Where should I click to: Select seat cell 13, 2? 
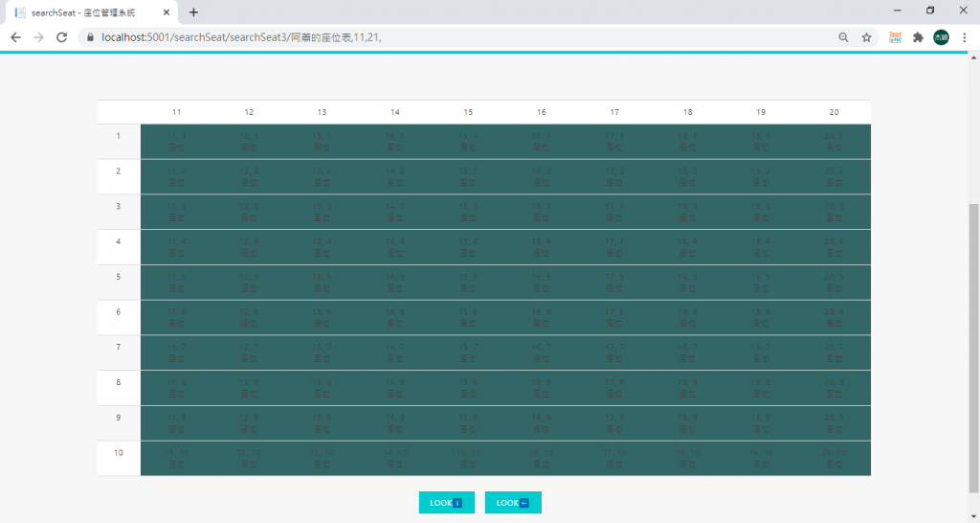click(322, 176)
